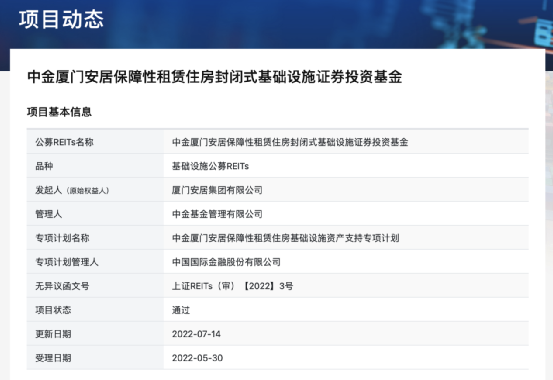Image resolution: width=553 pixels, height=380 pixels.
Task: Select the value 厦门安居集团有限公司
Action: 217,190
